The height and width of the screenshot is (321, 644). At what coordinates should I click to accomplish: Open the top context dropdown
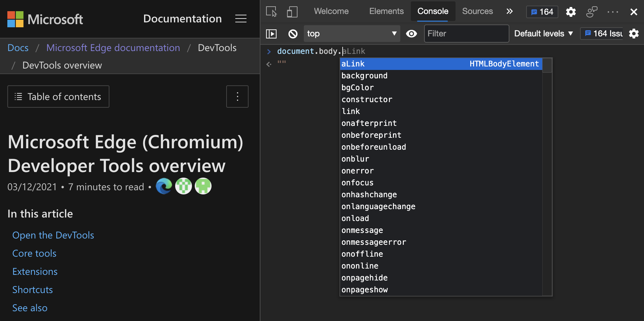tap(352, 34)
